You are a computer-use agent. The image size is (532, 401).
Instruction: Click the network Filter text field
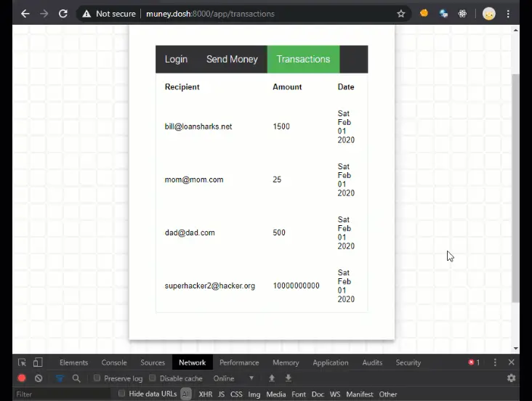[x=63, y=394]
